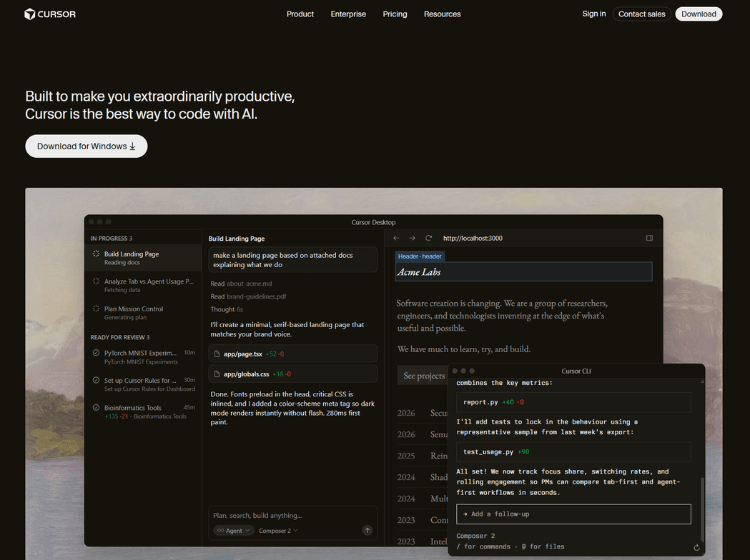The image size is (750, 560).
Task: Open the PyTorch MNIST Experiment review item
Action: [143, 357]
